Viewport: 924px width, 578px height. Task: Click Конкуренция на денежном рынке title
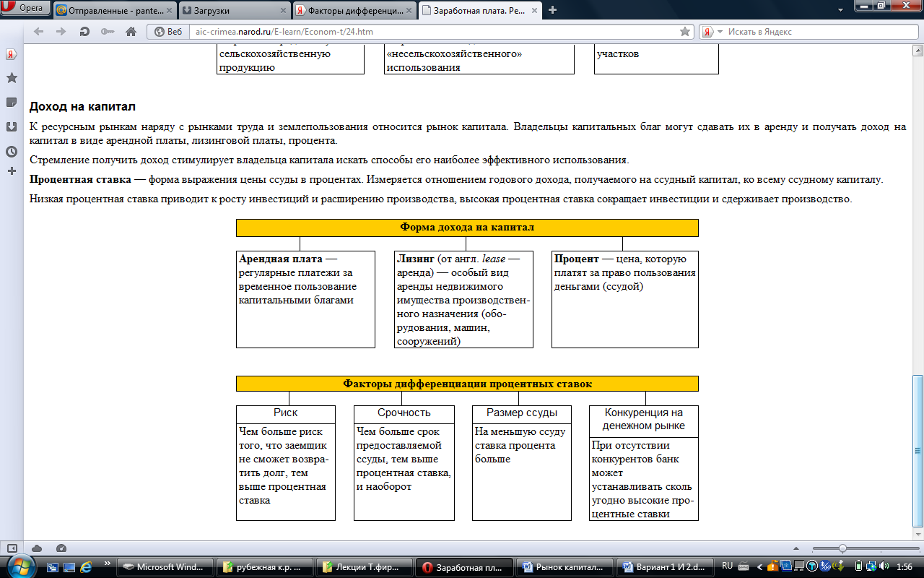(x=644, y=420)
